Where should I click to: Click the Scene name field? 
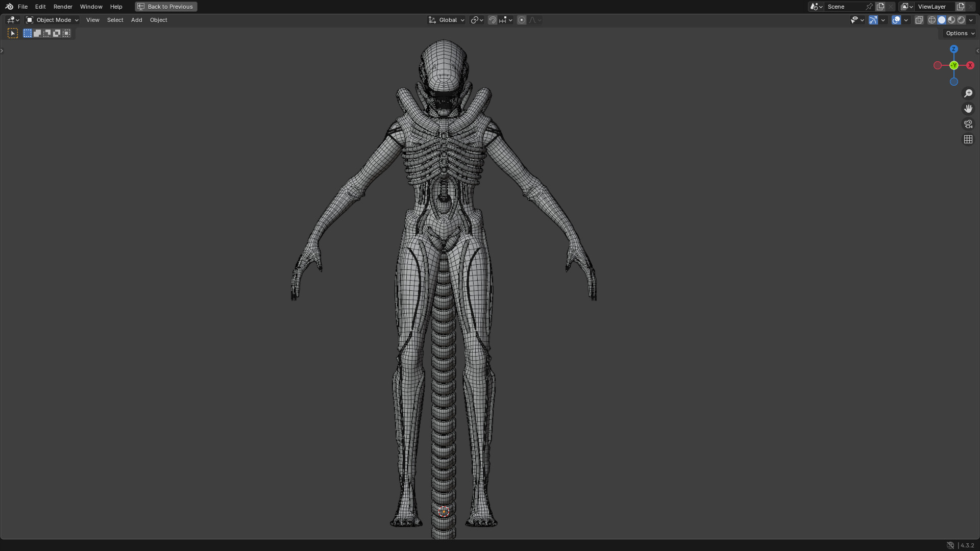point(845,7)
